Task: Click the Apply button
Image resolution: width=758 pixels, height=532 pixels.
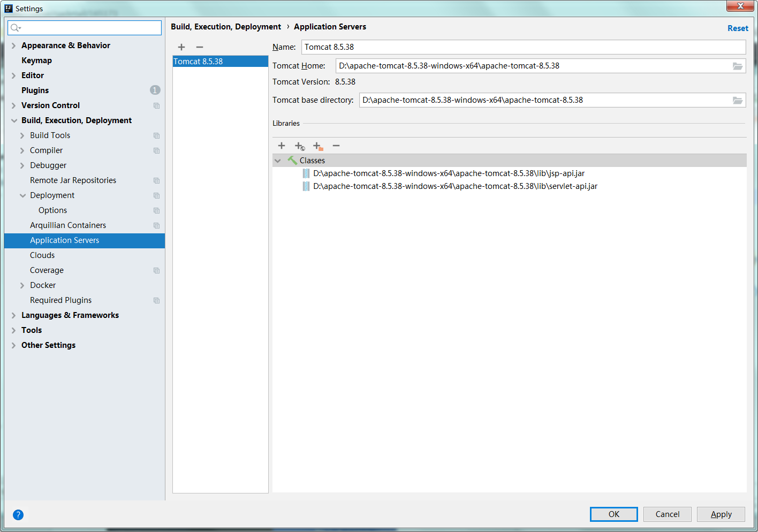Action: [x=721, y=514]
